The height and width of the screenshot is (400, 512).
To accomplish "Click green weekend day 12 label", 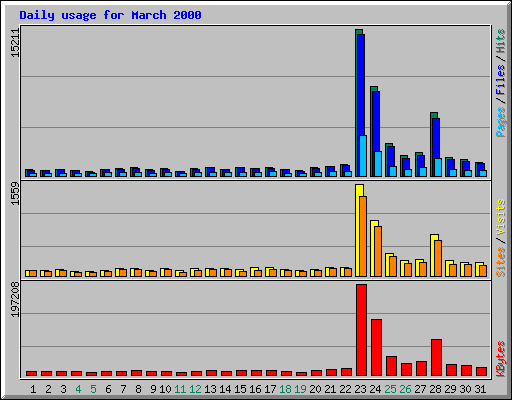I will (195, 389).
